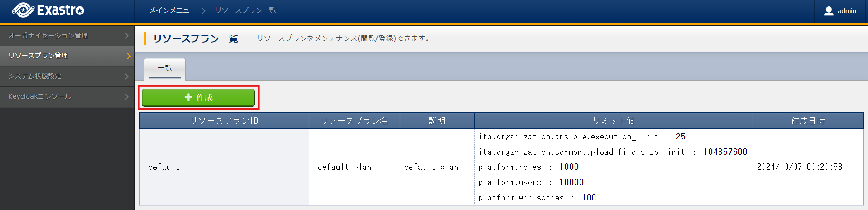Select the _default resource plan ID cell
Image resolution: width=868 pixels, height=210 pixels.
(x=162, y=167)
